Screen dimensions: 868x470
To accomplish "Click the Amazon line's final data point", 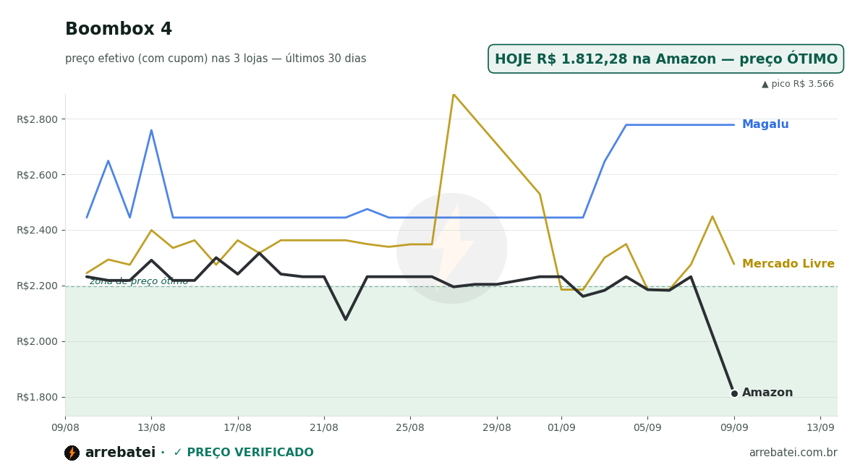I will click(734, 393).
